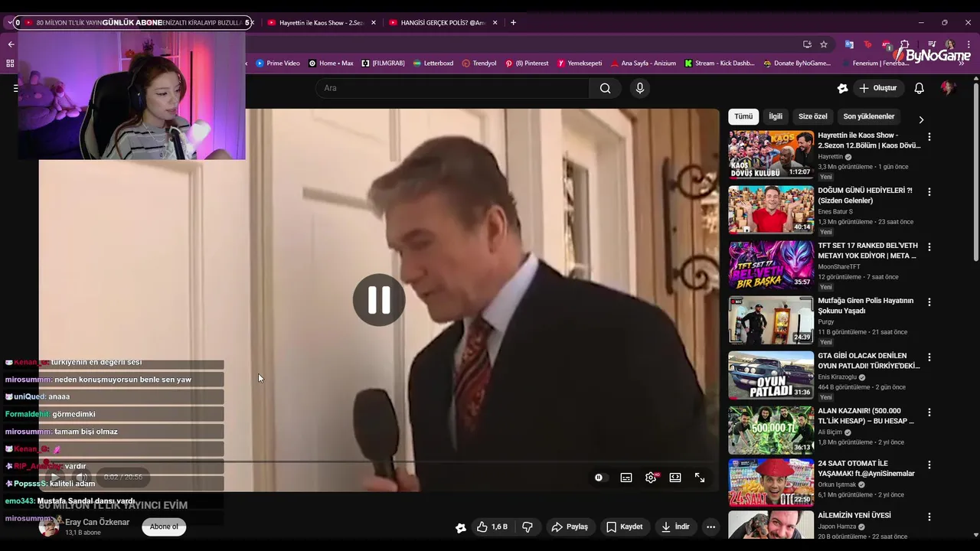Open the Chrome extensions puzzle menu

(x=904, y=44)
